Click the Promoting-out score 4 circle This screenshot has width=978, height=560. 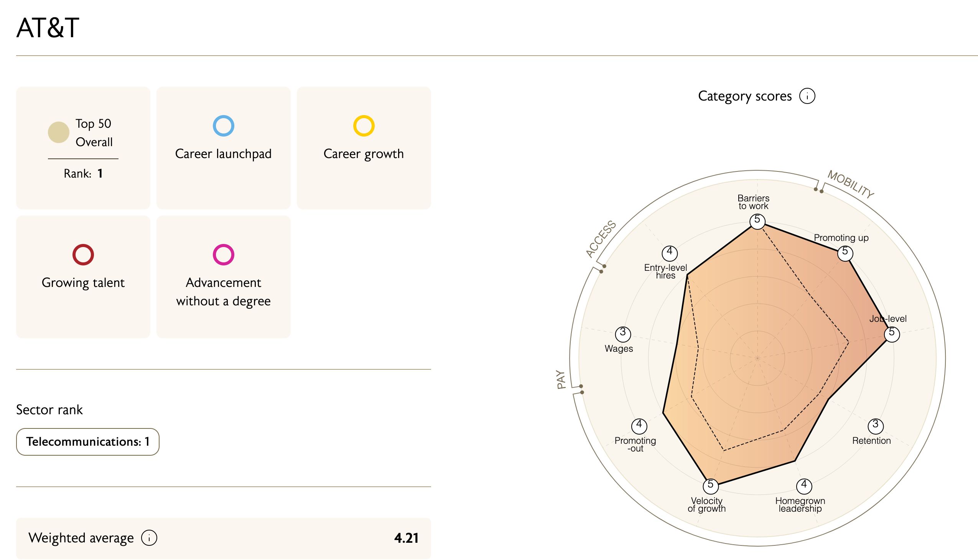point(639,425)
